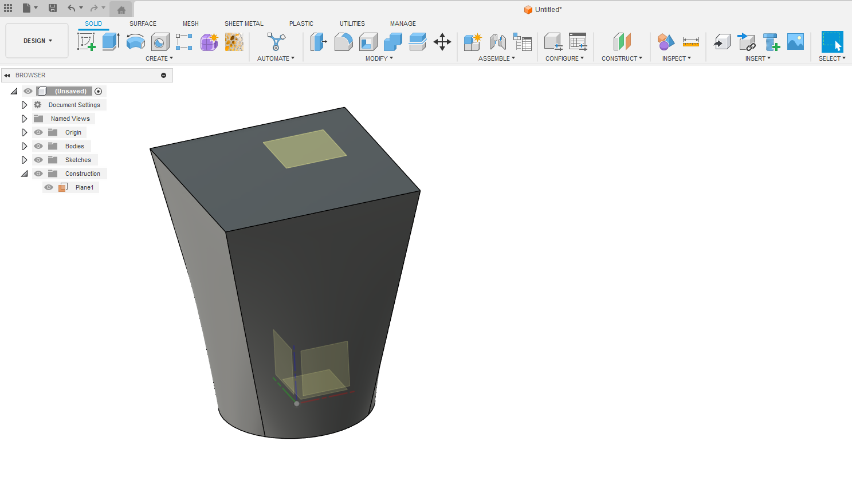Activate the Extrude tool
The width and height of the screenshot is (852, 504).
tap(111, 42)
